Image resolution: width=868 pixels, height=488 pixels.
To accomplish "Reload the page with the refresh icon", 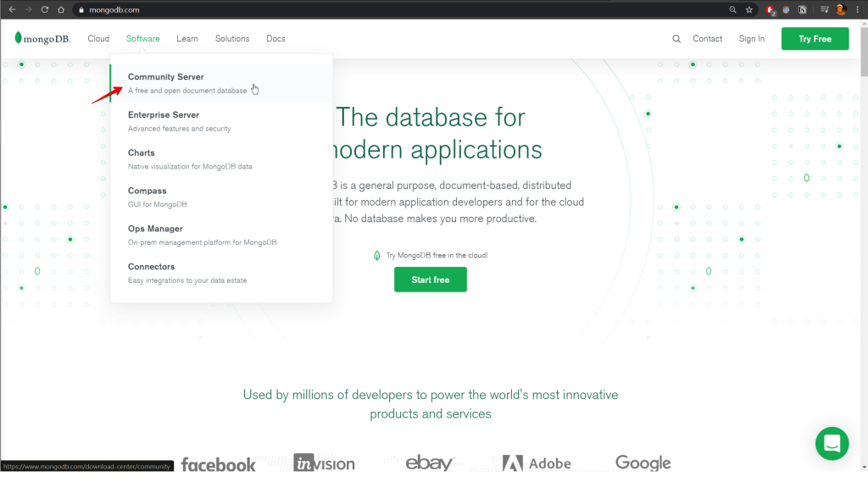I will [45, 9].
